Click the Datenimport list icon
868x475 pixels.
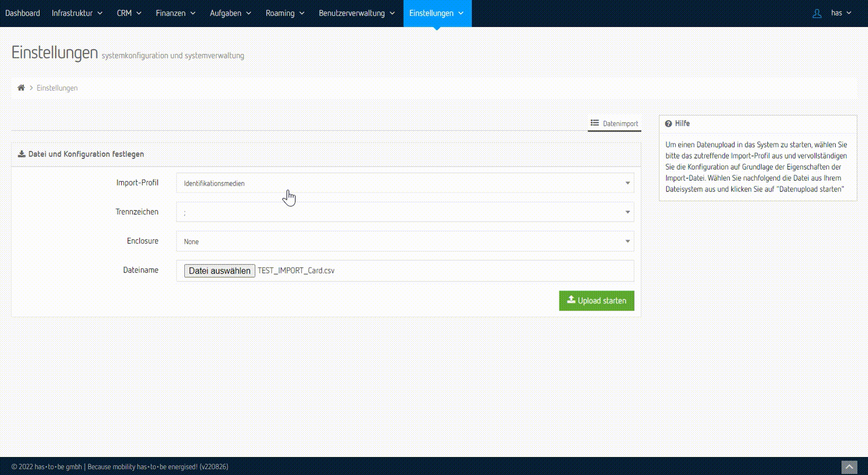(x=595, y=123)
